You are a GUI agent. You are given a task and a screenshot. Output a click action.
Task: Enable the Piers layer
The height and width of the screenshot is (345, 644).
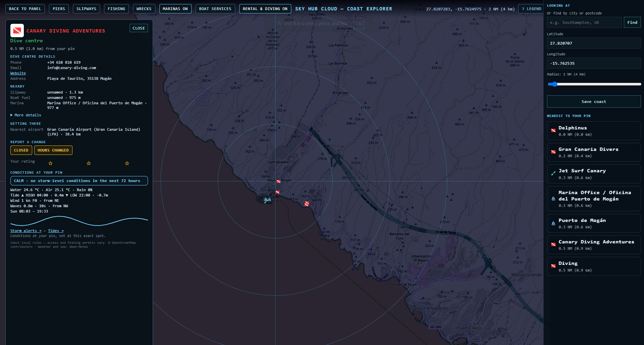pyautogui.click(x=59, y=9)
